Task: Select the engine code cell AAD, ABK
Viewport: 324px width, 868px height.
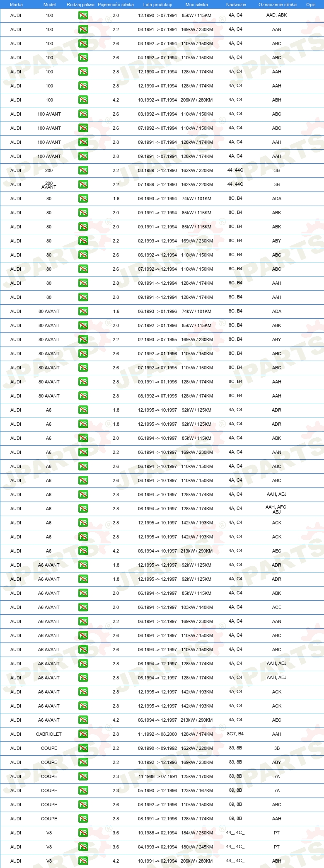Action: point(277,15)
